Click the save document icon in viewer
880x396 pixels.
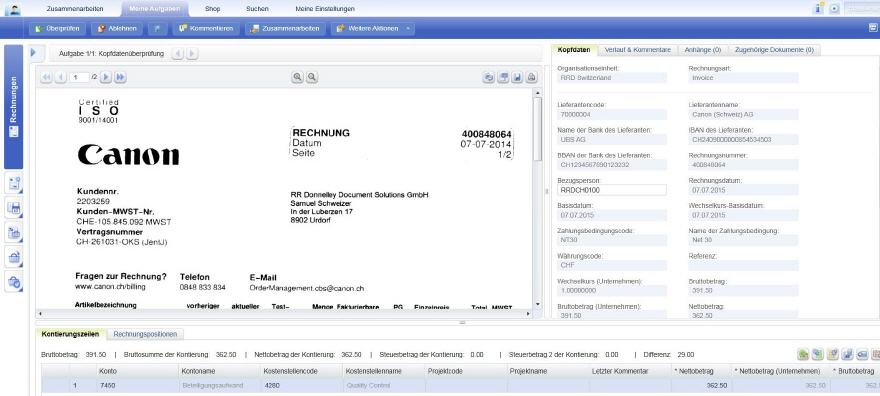click(x=517, y=77)
